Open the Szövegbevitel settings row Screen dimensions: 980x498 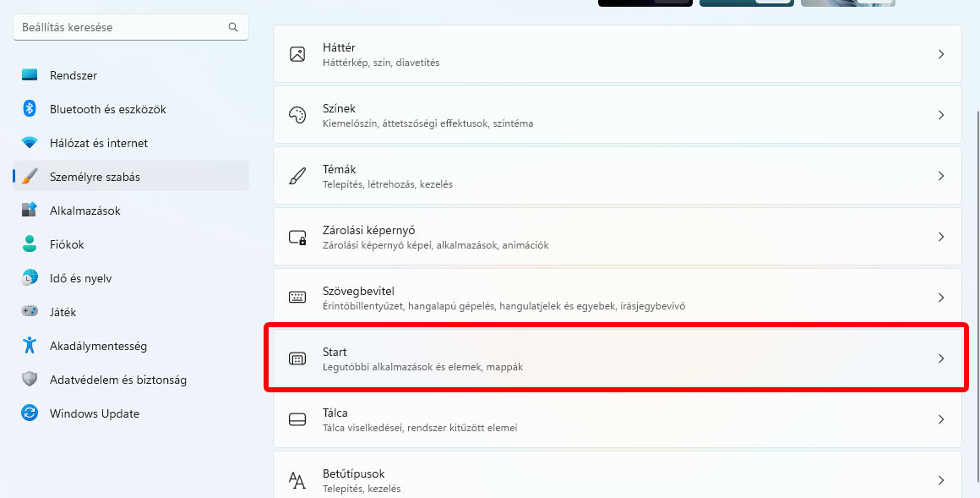pos(617,298)
